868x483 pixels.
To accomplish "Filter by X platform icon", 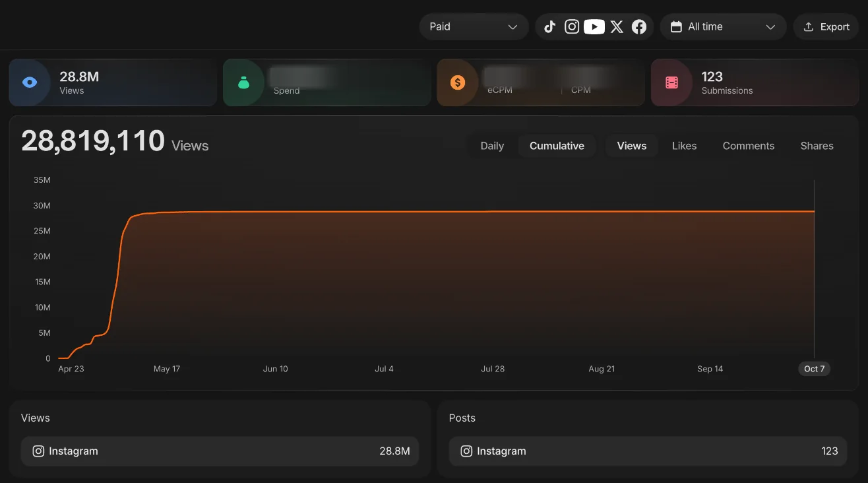I will click(617, 27).
